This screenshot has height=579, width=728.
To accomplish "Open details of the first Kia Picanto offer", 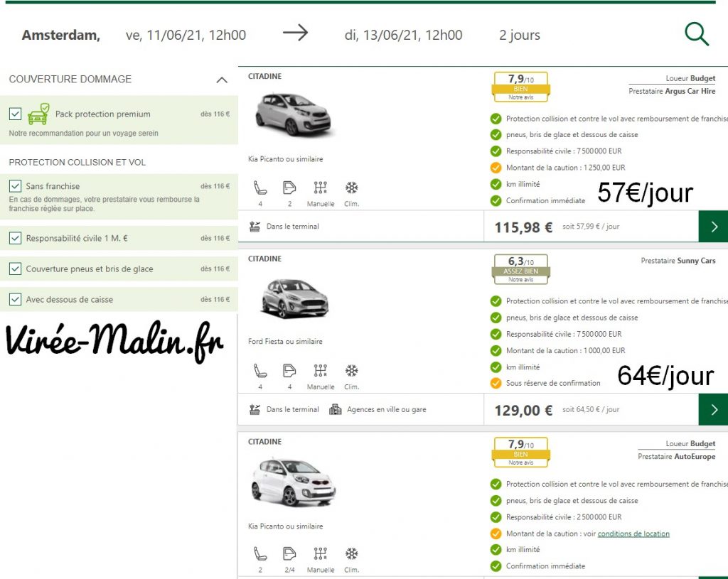I will pos(713,226).
